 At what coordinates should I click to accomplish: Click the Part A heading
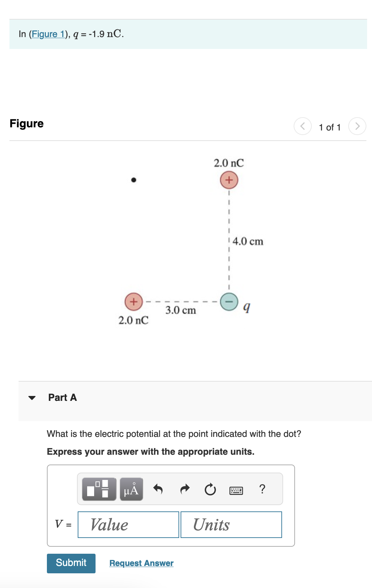pos(62,398)
